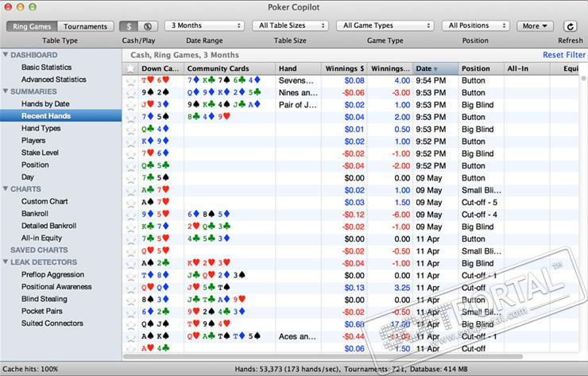Open the Detailed Bankroll chart
Image resolution: width=588 pixels, height=376 pixels.
point(48,226)
